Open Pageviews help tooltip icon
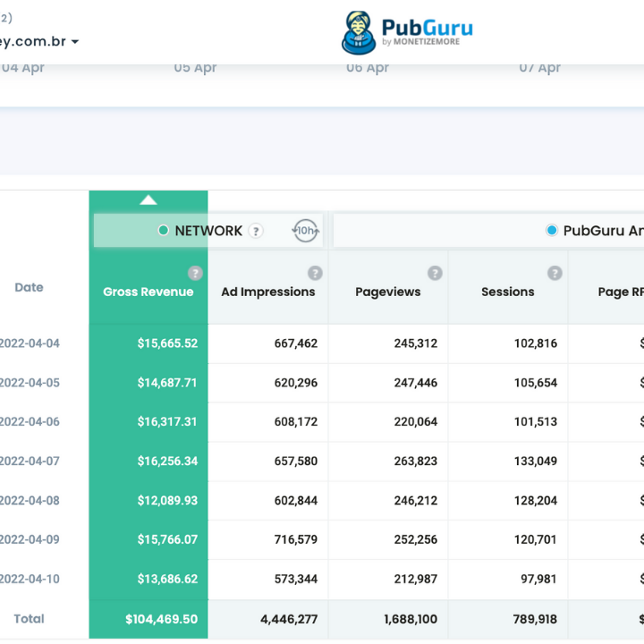Screen dimensions: 644x644 [435, 273]
